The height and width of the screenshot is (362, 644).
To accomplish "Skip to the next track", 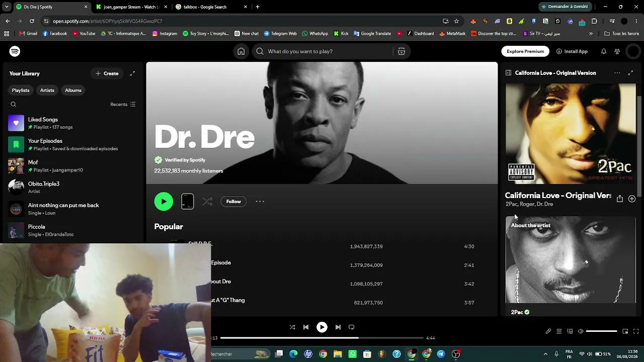I will coord(338,327).
